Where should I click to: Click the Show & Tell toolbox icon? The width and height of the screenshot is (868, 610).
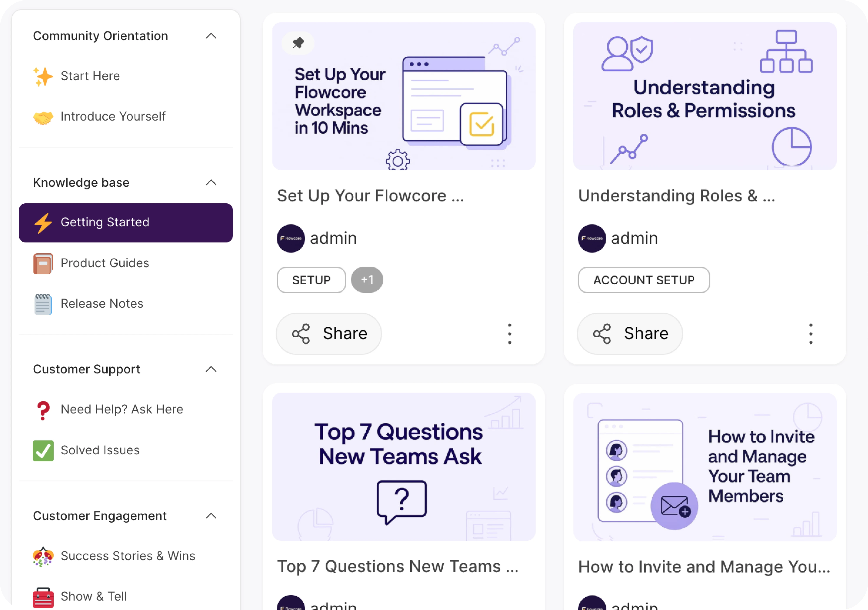43,596
